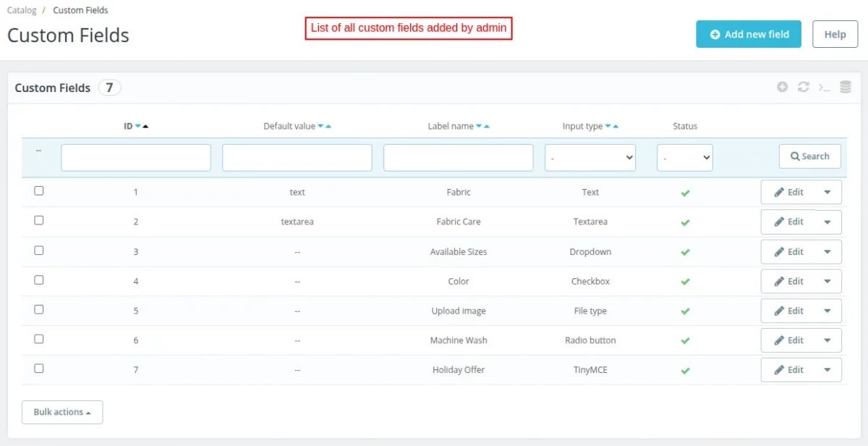This screenshot has height=446, width=868.
Task: Click the database export icon in panel header
Action: (x=845, y=87)
